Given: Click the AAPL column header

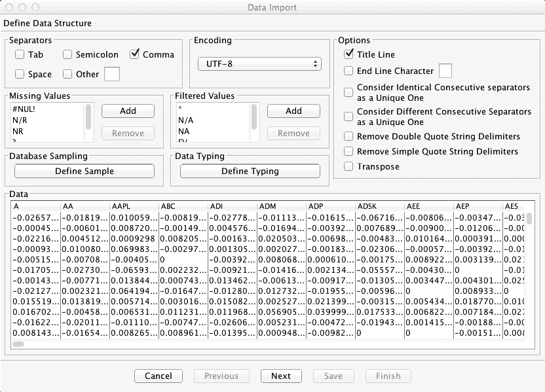Looking at the screenshot, I should [134, 206].
